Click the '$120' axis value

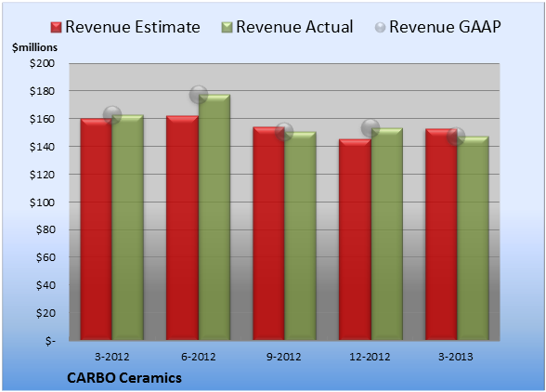42,175
